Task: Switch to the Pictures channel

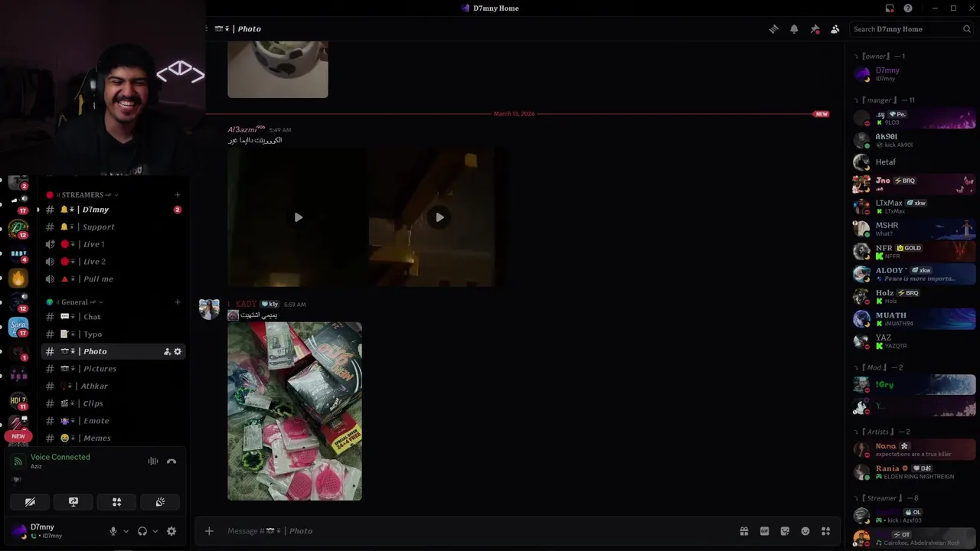Action: (113, 369)
